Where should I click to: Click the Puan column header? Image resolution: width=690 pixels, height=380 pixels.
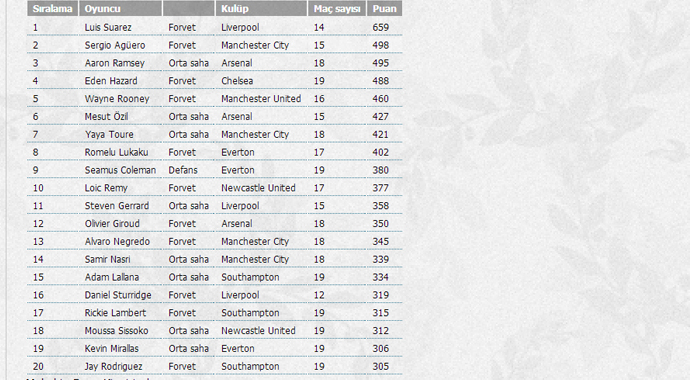point(384,8)
